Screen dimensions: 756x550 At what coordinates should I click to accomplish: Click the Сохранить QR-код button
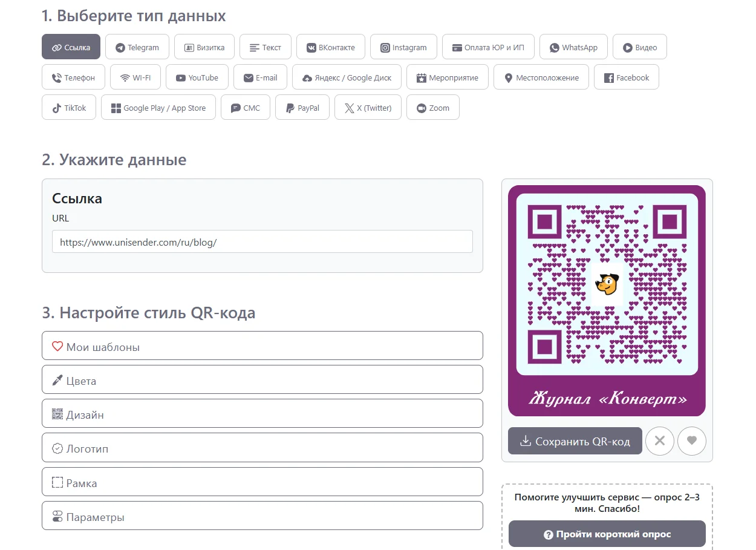tap(575, 441)
